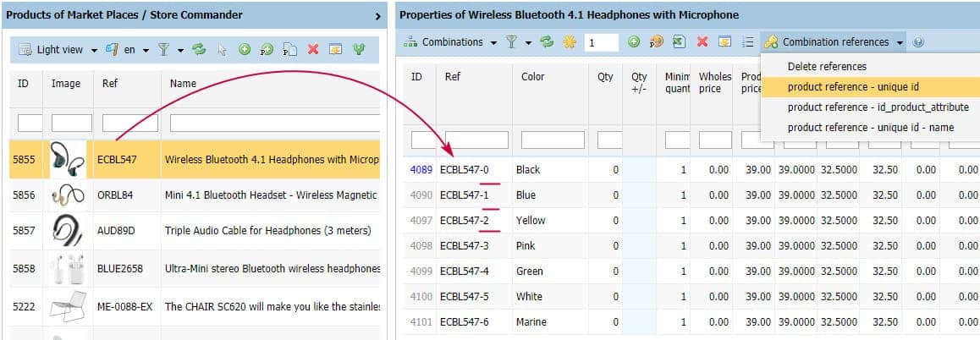Click the AirPods thumbnail for product 5858

(x=68, y=269)
